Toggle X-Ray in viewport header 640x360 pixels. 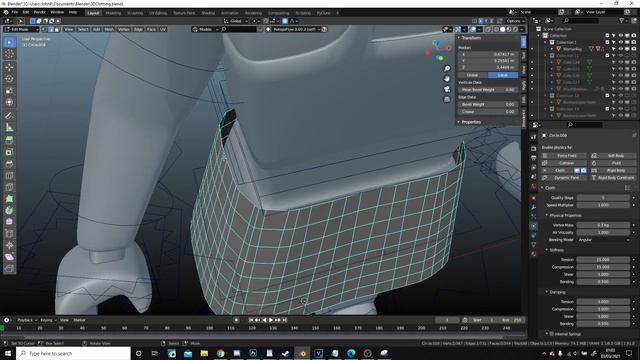coord(488,29)
